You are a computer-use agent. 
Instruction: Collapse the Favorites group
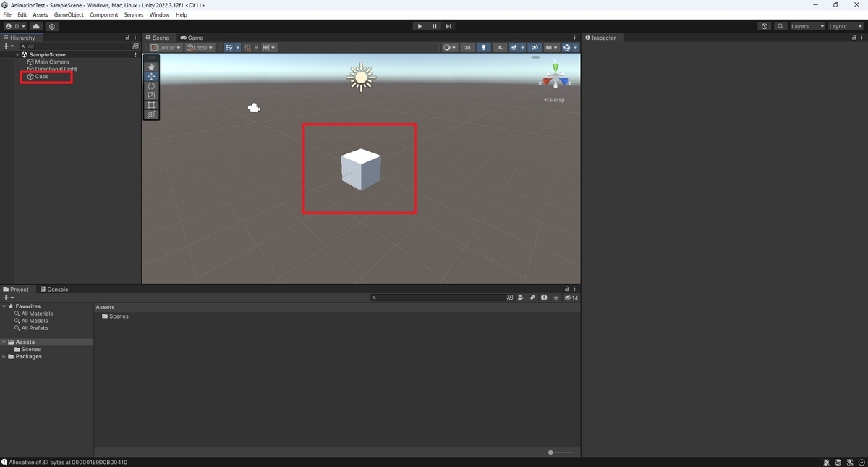point(4,306)
